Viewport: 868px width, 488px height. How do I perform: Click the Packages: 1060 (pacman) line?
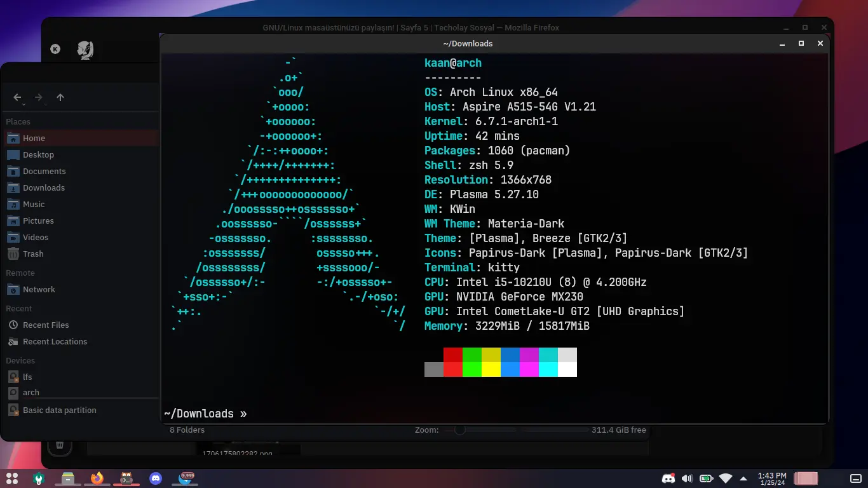(x=498, y=151)
